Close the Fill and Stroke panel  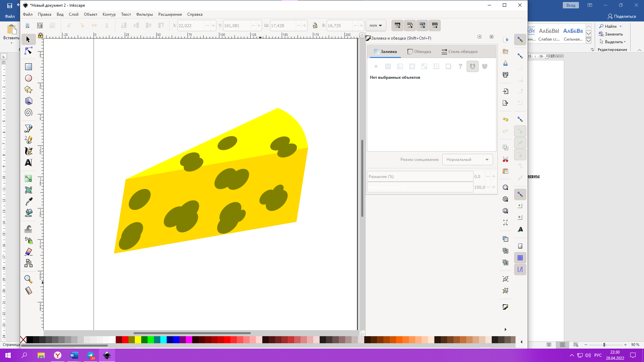[x=491, y=37]
